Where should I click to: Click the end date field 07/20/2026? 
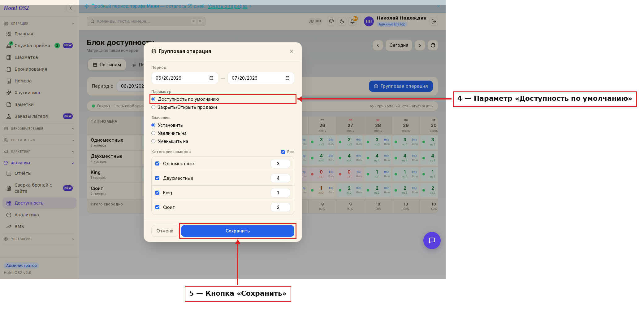point(261,78)
